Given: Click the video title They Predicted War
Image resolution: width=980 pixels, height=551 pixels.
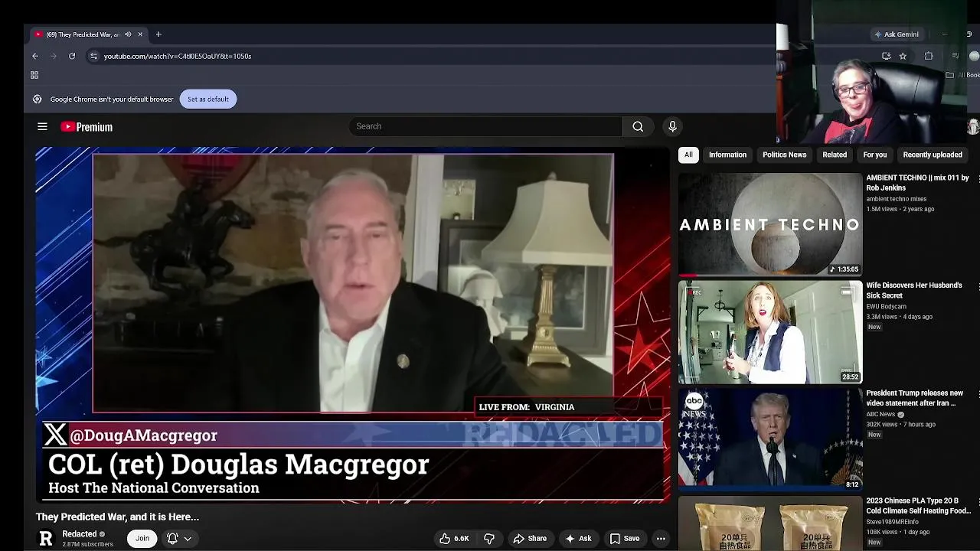Looking at the screenshot, I should click(x=117, y=517).
